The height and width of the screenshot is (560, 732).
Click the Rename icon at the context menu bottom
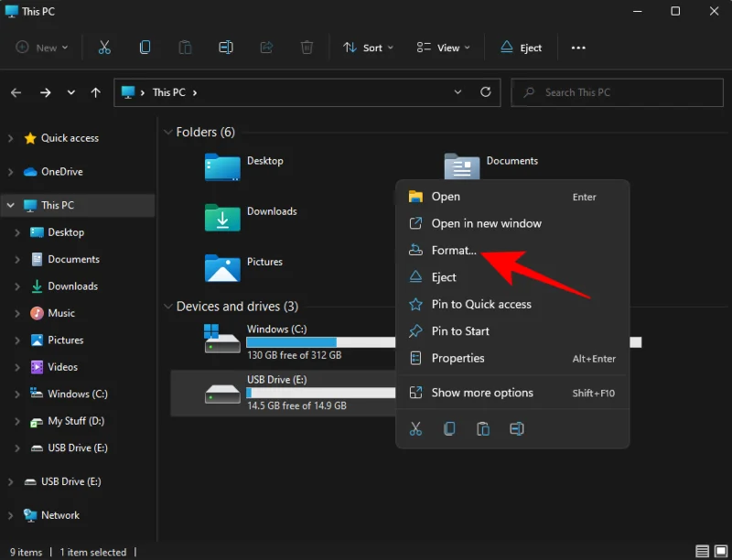click(x=517, y=428)
